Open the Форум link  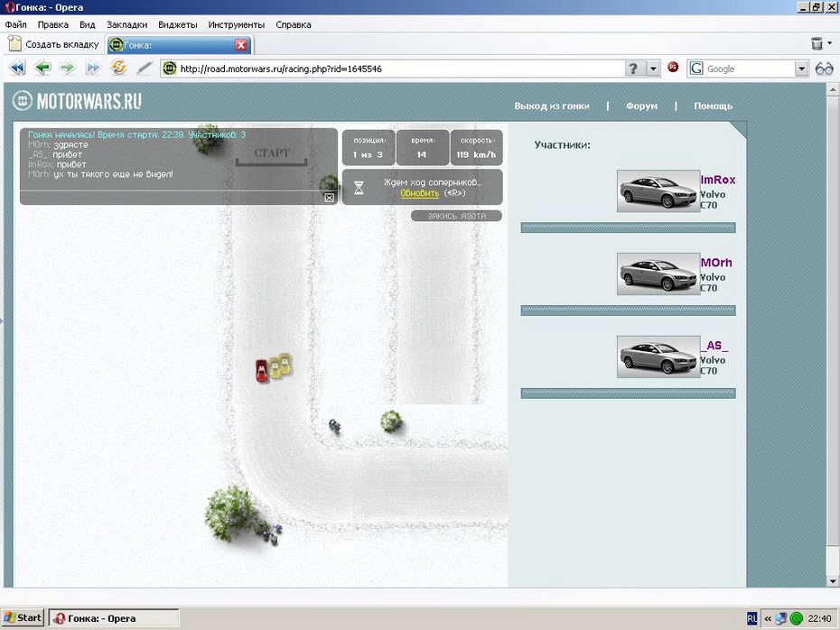[642, 106]
